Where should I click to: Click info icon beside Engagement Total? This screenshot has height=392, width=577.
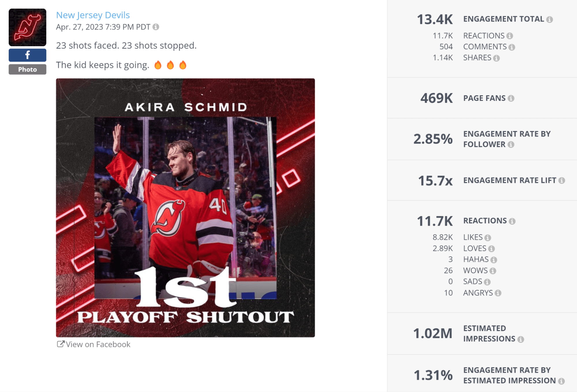pyautogui.click(x=550, y=19)
